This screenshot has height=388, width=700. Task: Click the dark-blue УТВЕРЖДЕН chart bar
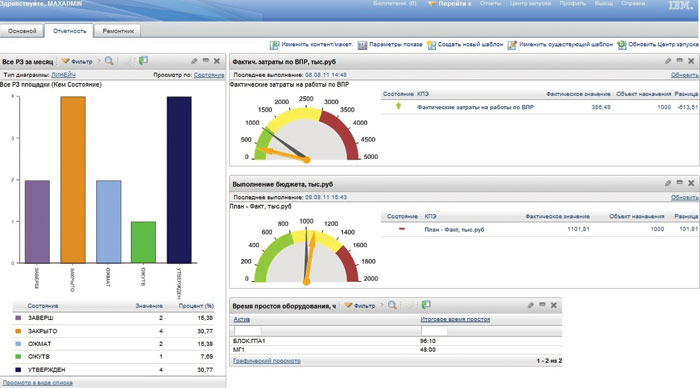179,180
